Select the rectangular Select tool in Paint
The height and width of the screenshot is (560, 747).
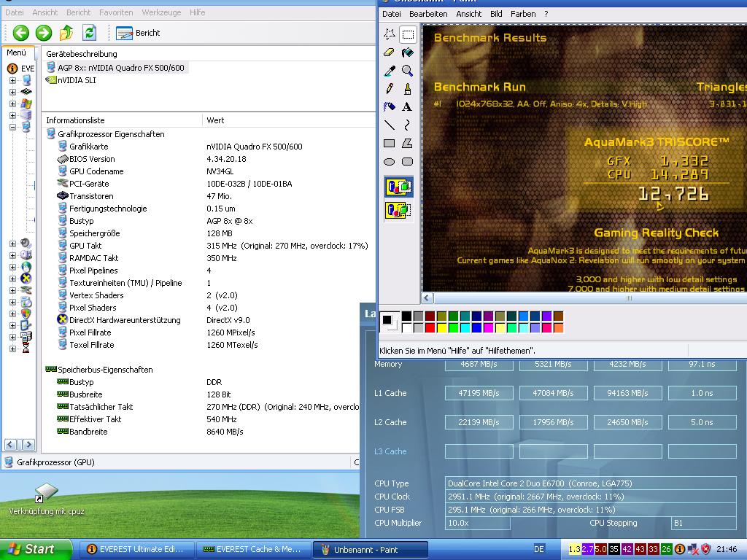coord(407,34)
